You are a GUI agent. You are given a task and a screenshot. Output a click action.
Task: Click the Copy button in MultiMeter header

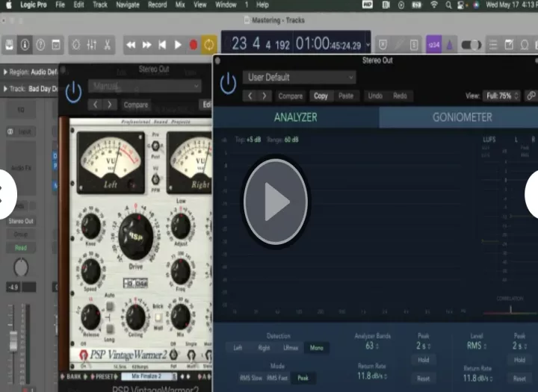point(321,96)
